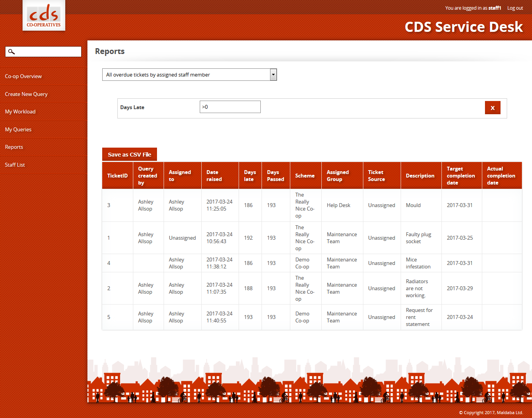Viewport: 532px width, 418px height.
Task: Navigate to Staff List
Action: 15,165
